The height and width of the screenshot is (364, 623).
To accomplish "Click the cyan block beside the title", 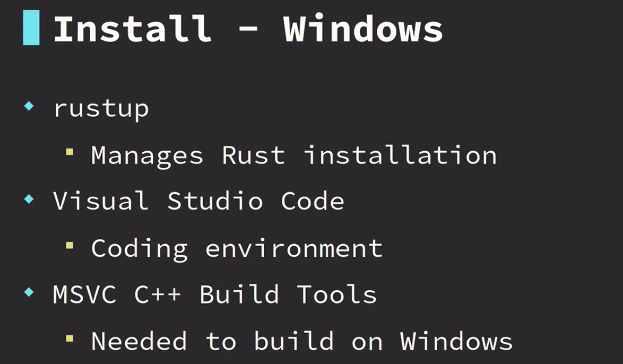I will tap(31, 30).
